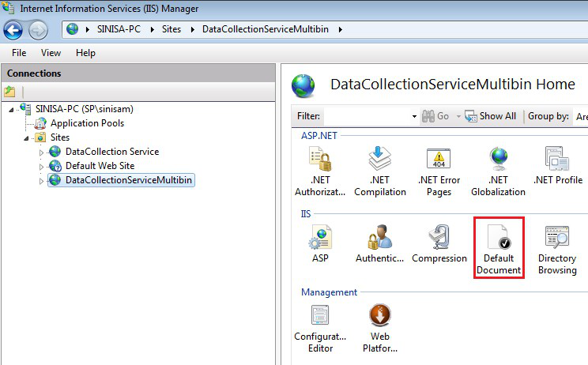Open the .NET Globalization feature
Viewport: 588px width, 365px height.
click(498, 171)
